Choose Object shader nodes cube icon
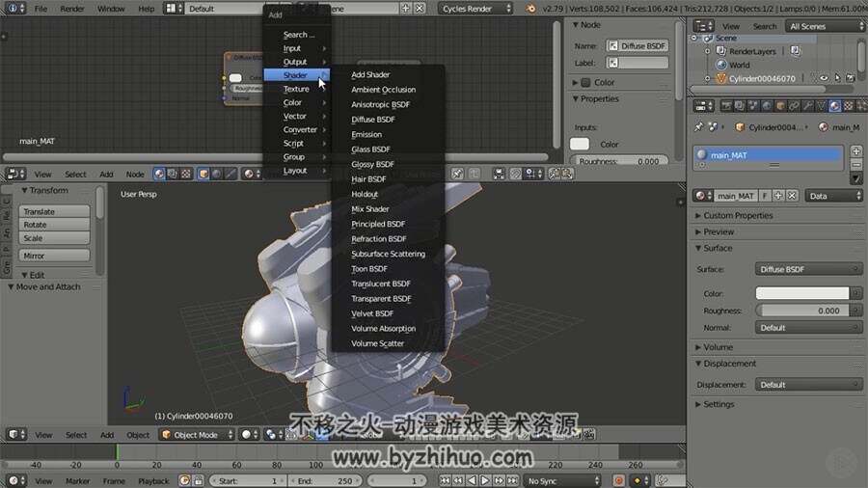The image size is (868, 488). [x=203, y=174]
